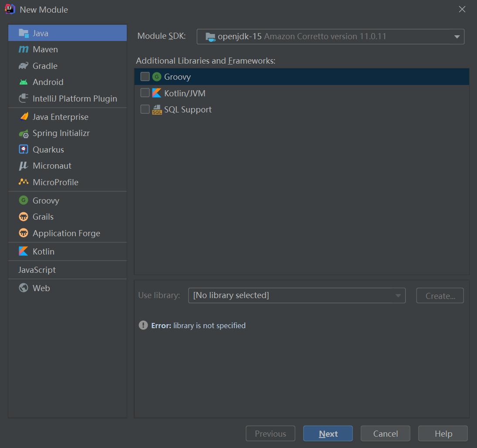
Task: Select the Java folder icon in sidebar
Action: click(x=24, y=33)
